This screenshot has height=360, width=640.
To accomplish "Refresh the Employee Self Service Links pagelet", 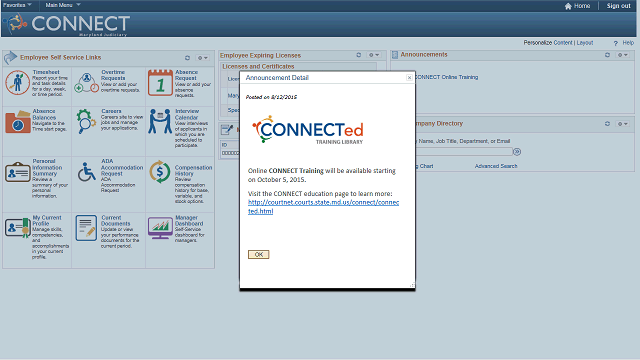I will point(187,58).
